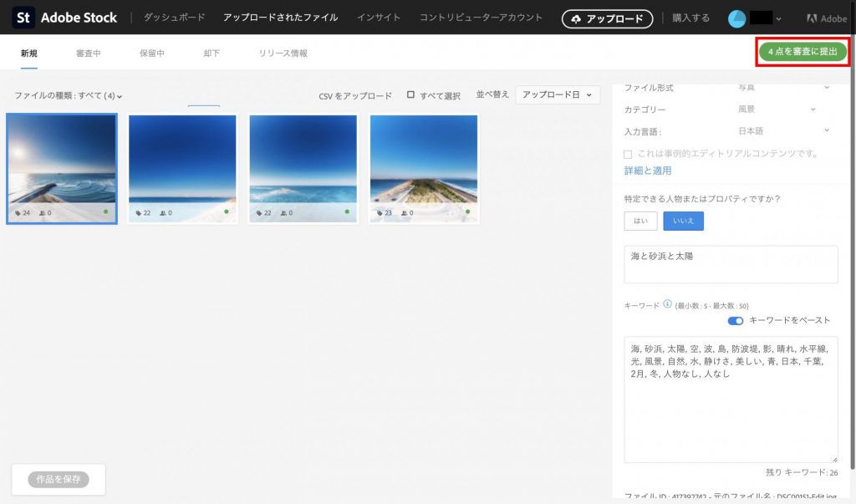Expand the ファイルの種類 filter dropdown
The width and height of the screenshot is (856, 504).
coord(69,96)
